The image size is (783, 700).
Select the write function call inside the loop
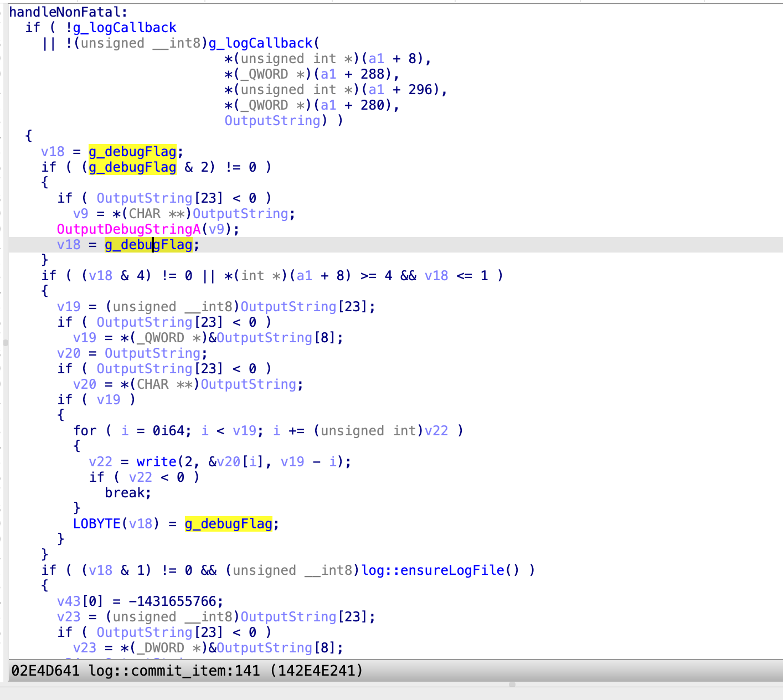click(x=156, y=462)
